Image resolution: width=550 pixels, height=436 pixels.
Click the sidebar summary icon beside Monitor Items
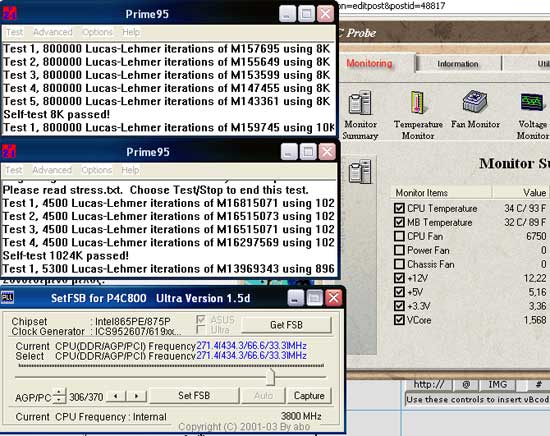click(x=360, y=171)
